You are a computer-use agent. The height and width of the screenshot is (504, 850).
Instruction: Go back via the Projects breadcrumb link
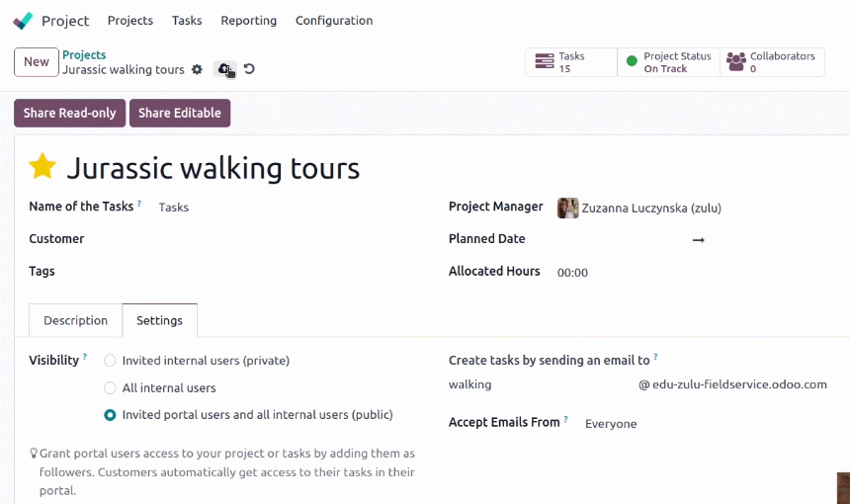(x=84, y=54)
